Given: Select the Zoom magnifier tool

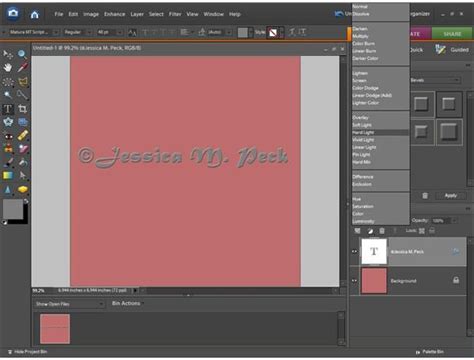Looking at the screenshot, I should pyautogui.click(x=22, y=54).
